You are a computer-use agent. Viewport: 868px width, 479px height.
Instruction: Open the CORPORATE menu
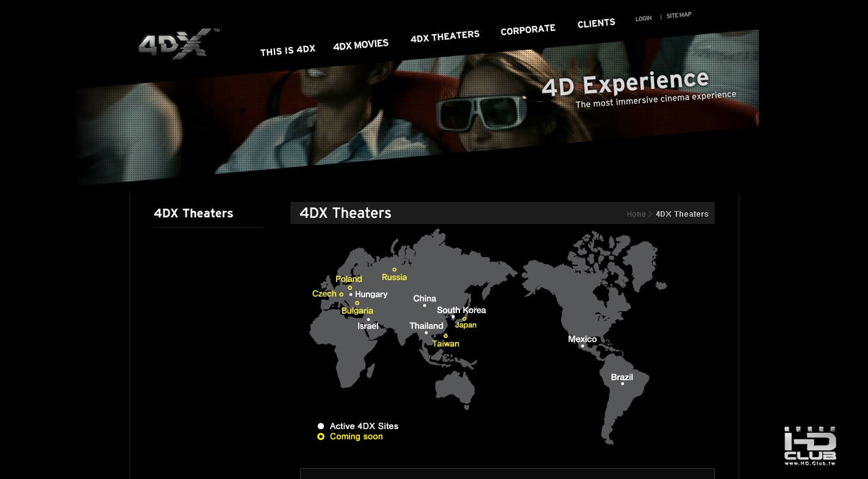coord(528,29)
